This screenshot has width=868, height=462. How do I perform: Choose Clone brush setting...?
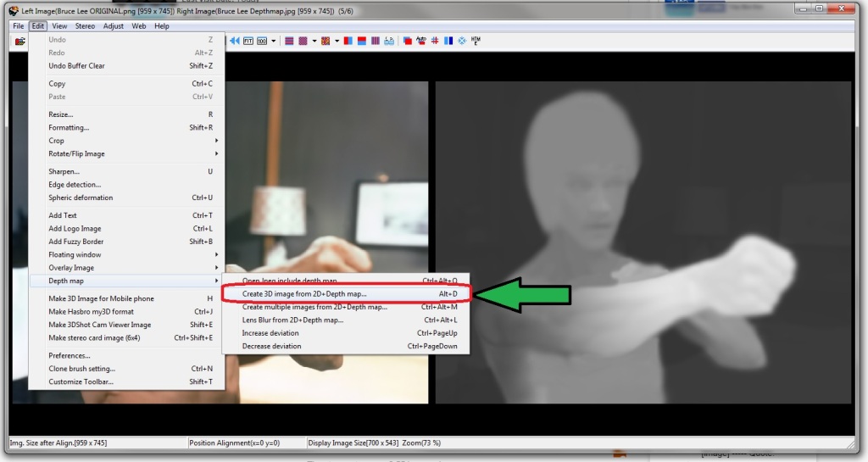[x=127, y=369]
